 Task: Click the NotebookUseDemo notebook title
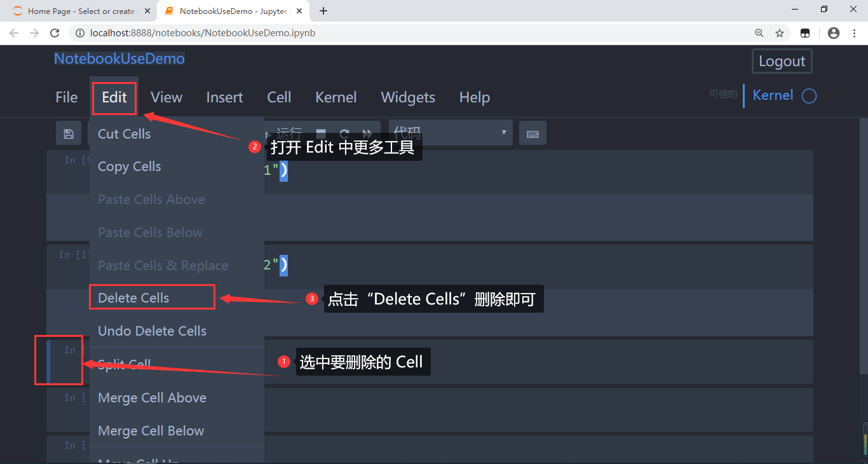(x=119, y=59)
